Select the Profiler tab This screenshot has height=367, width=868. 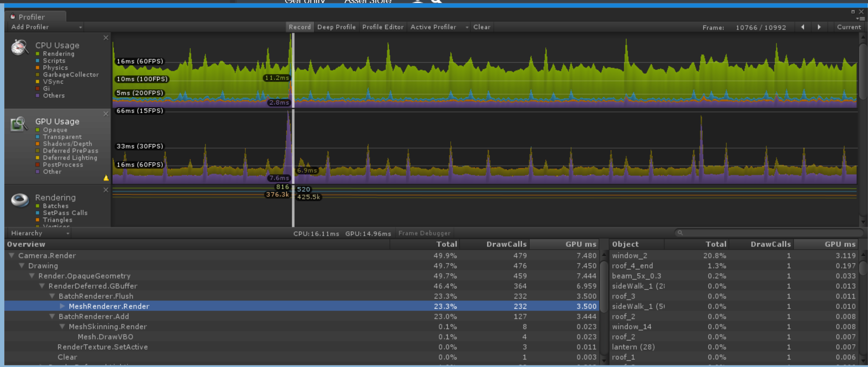[x=31, y=17]
